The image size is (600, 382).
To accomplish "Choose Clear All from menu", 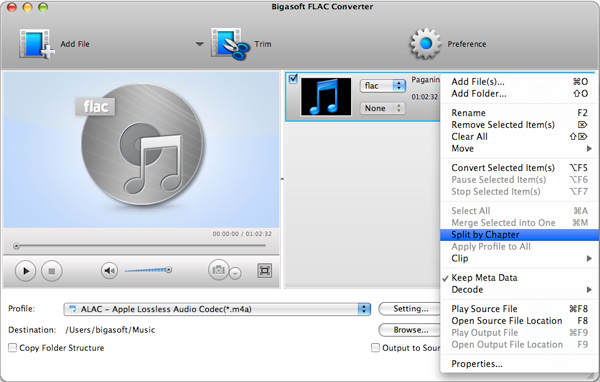I will [x=519, y=137].
